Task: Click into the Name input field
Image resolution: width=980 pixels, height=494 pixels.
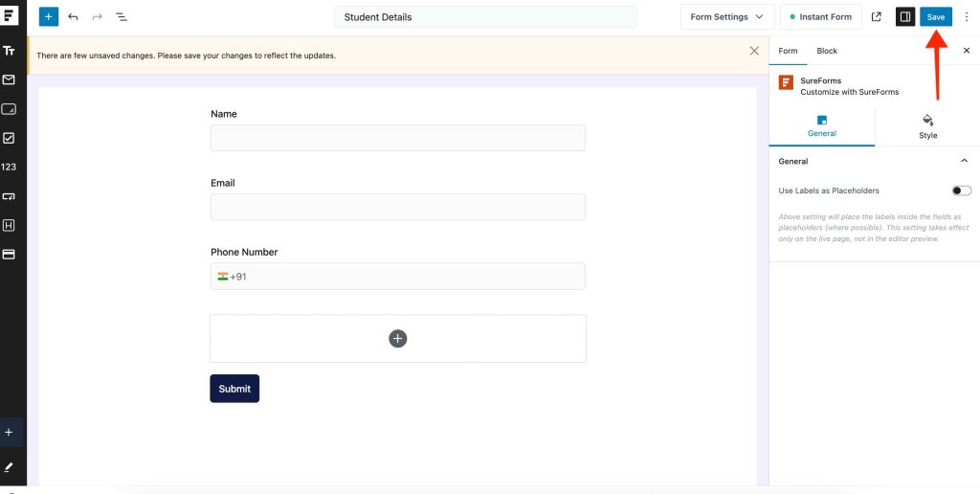Action: coord(397,138)
